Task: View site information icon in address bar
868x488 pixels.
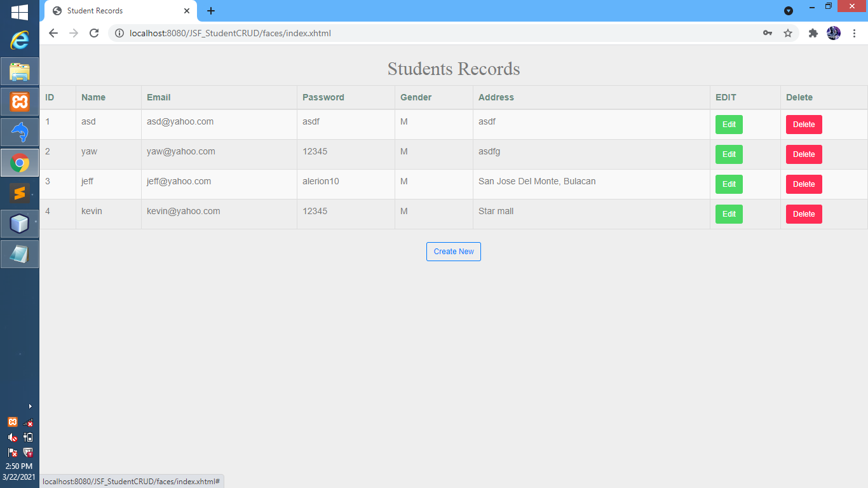Action: pos(119,33)
